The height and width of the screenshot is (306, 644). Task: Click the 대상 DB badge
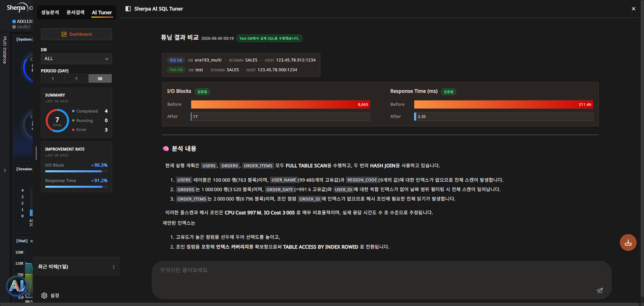(x=176, y=60)
